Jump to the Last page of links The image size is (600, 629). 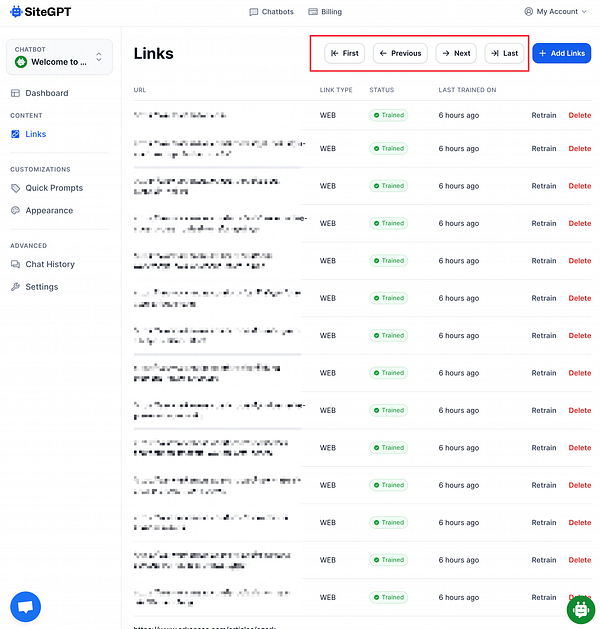[505, 53]
